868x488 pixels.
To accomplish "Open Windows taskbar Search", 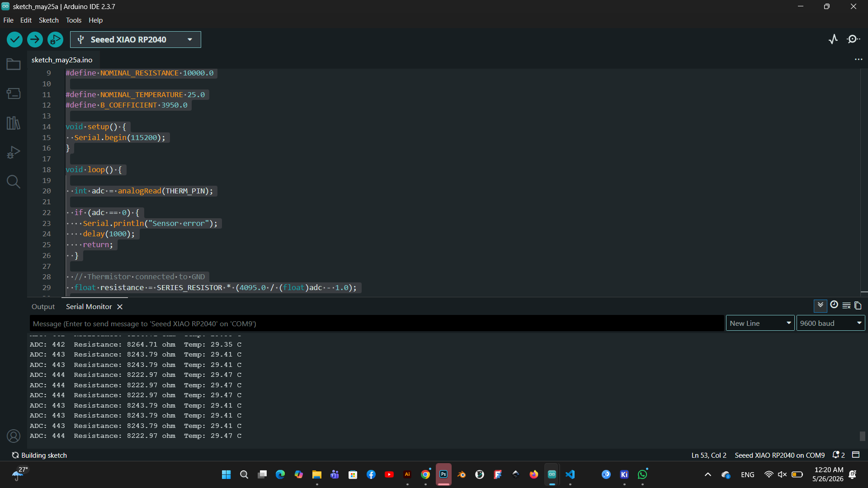I will (x=244, y=474).
